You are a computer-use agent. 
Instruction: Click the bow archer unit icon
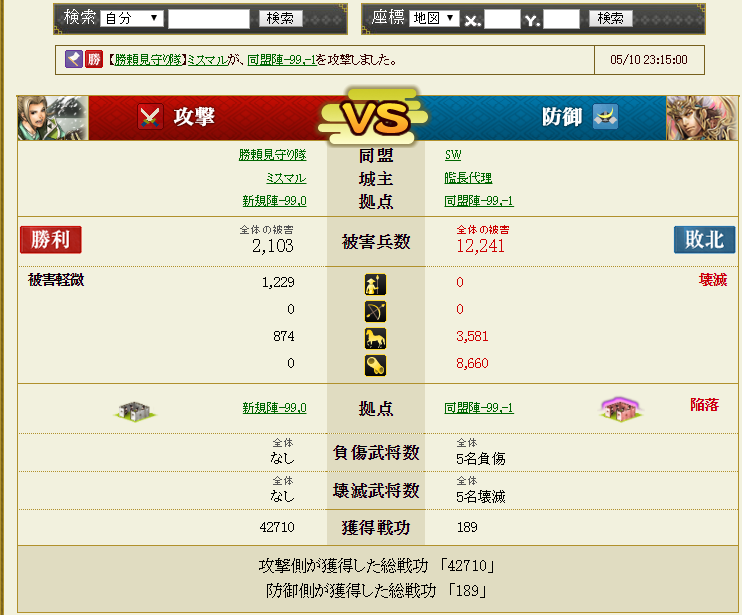click(375, 312)
